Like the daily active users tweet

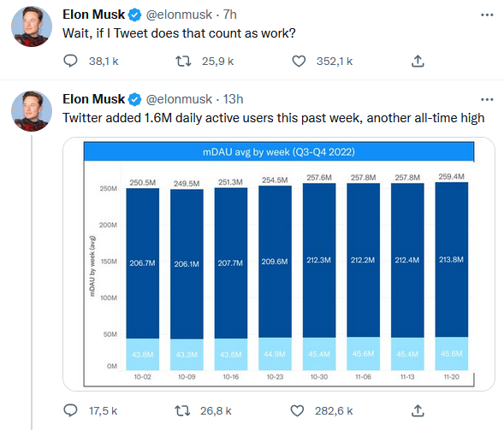297,410
